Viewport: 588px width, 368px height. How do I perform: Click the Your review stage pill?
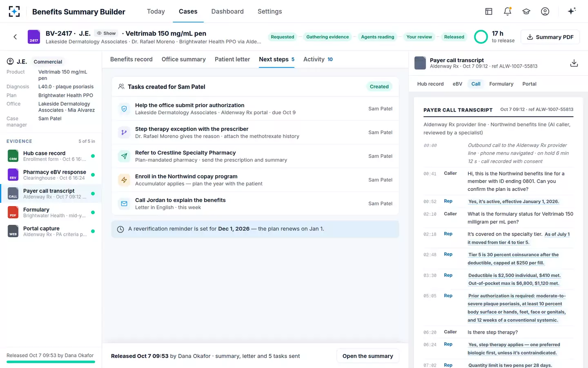(x=419, y=37)
